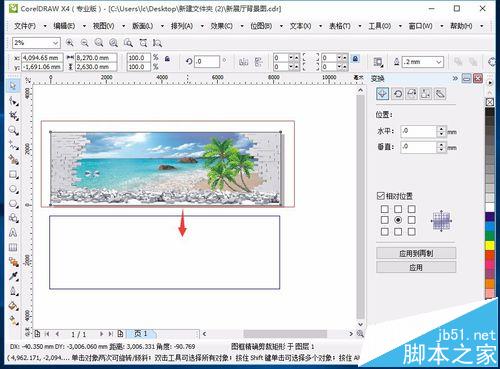Select the Freehand drawing tool
Viewport: 500px width, 369px height.
pyautogui.click(x=13, y=145)
